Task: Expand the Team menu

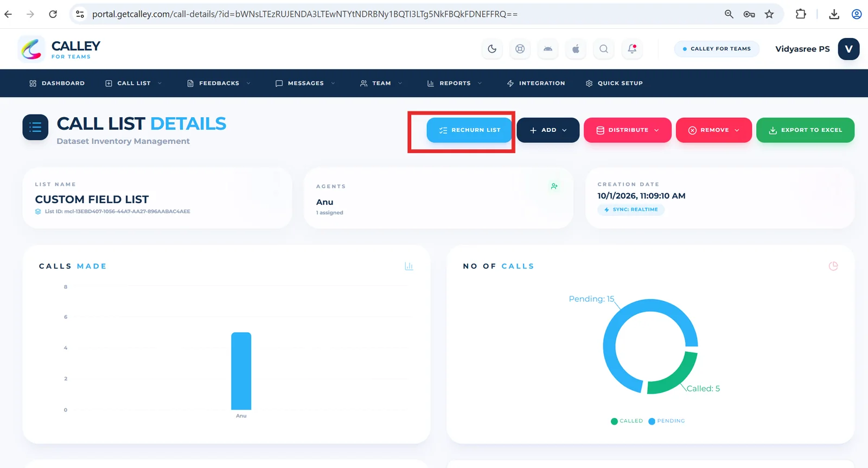Action: coord(381,83)
